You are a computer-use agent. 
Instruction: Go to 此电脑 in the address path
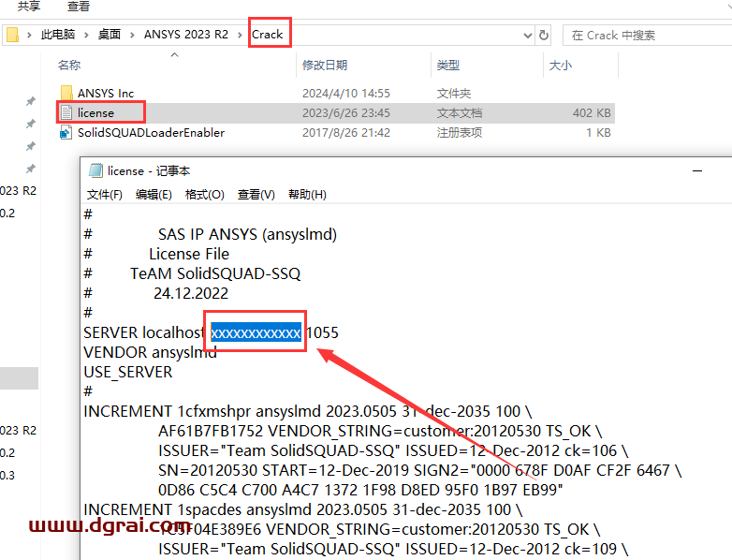coord(58,35)
